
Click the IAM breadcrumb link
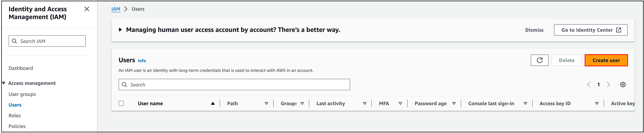(x=116, y=9)
